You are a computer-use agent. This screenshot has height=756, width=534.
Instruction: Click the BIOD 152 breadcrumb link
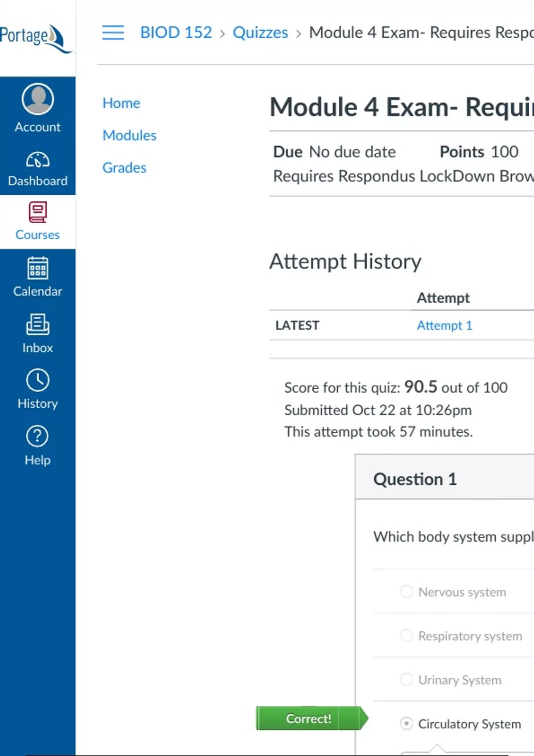(176, 33)
